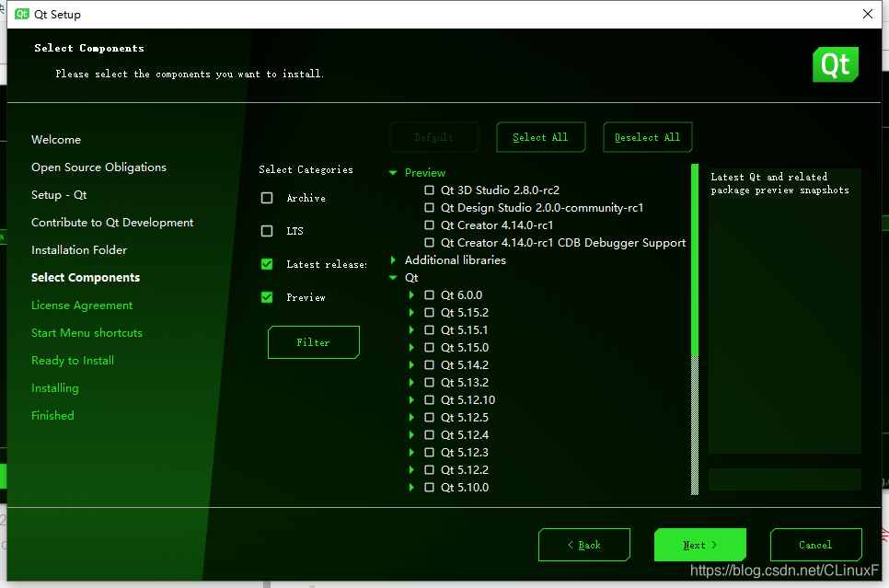Uncheck the Latest releases category

pyautogui.click(x=267, y=264)
